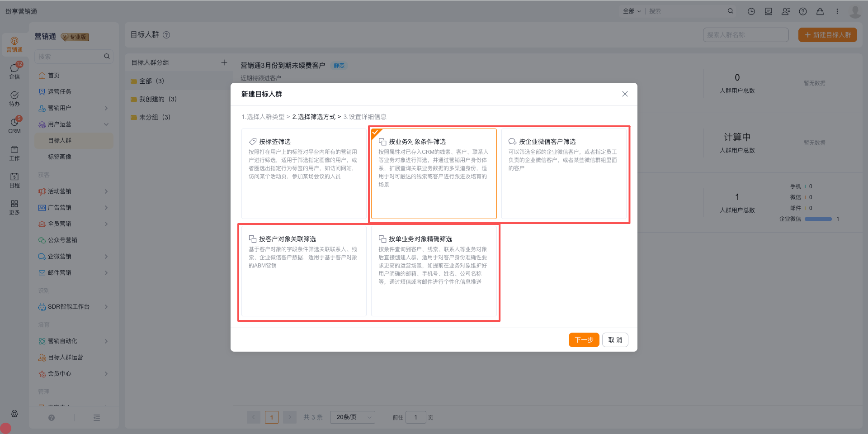
Task: Open the history clock icon in top bar
Action: (751, 11)
